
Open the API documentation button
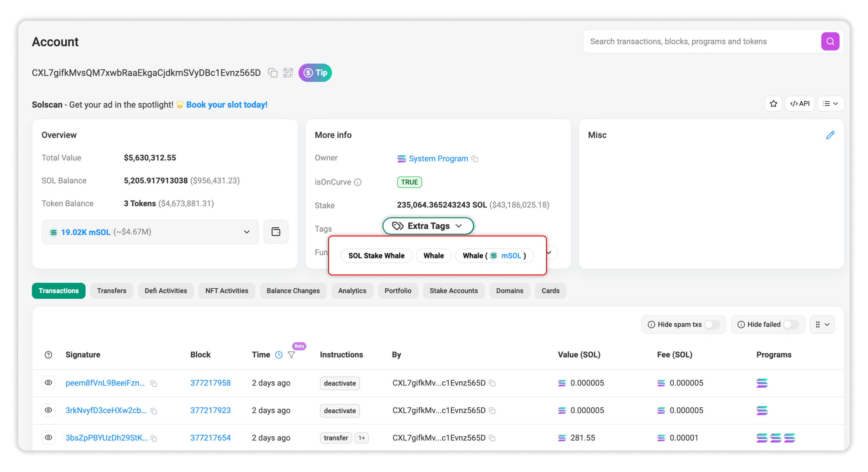pyautogui.click(x=800, y=103)
